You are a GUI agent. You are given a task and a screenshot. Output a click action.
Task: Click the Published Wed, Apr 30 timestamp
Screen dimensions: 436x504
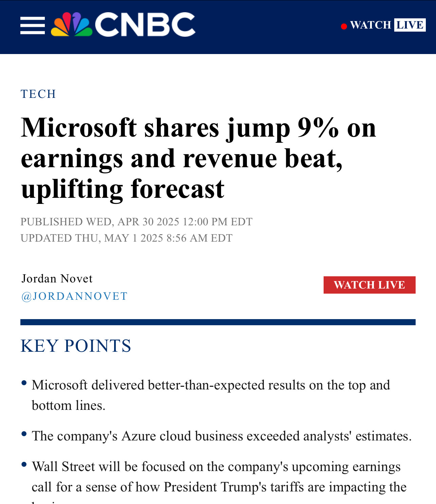click(x=137, y=222)
